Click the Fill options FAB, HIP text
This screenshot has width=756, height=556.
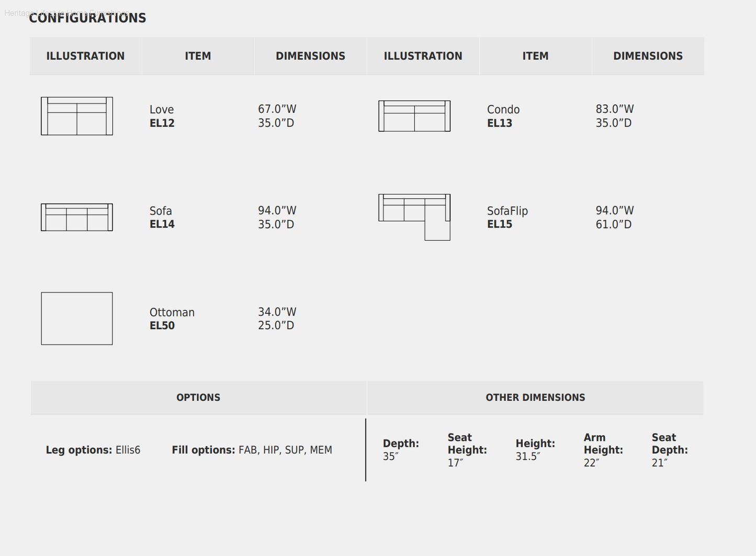(x=252, y=450)
